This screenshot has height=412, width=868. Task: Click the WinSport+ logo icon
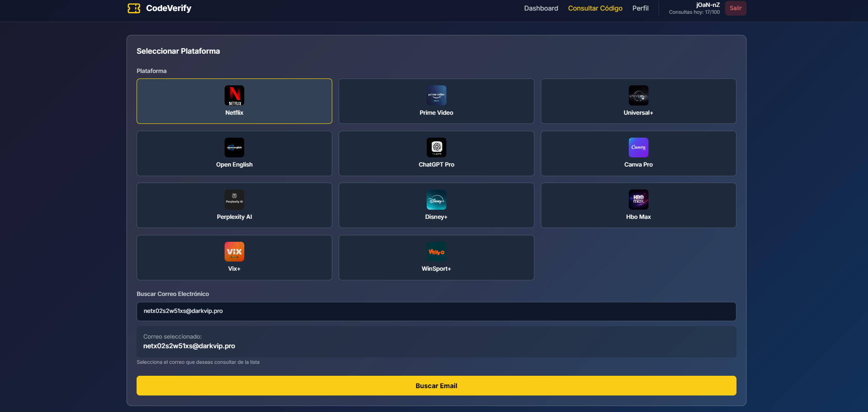(x=436, y=251)
